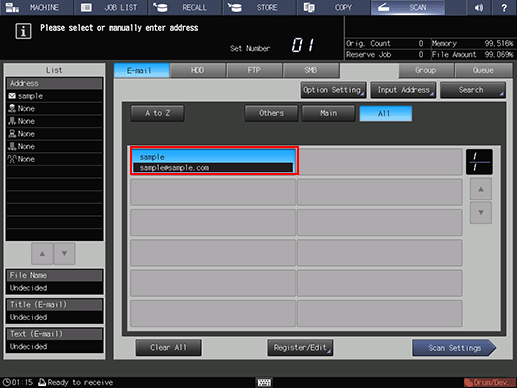Toggle the Main filter button
The height and width of the screenshot is (388, 517).
[x=328, y=114]
